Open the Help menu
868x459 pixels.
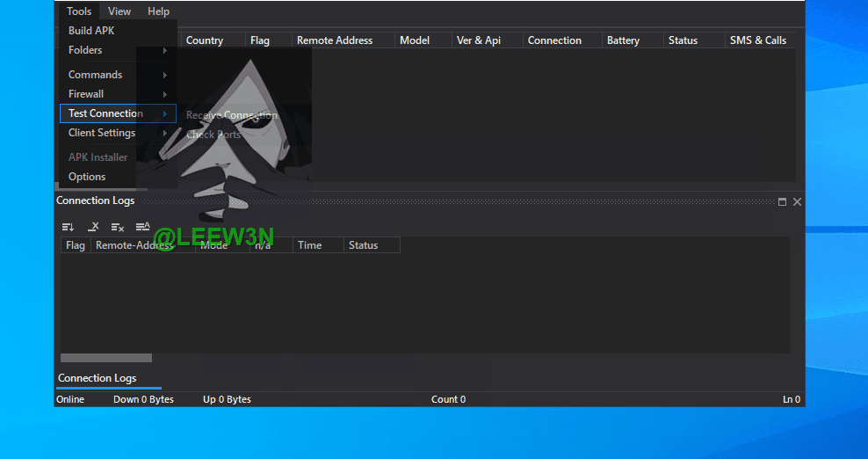pos(158,11)
